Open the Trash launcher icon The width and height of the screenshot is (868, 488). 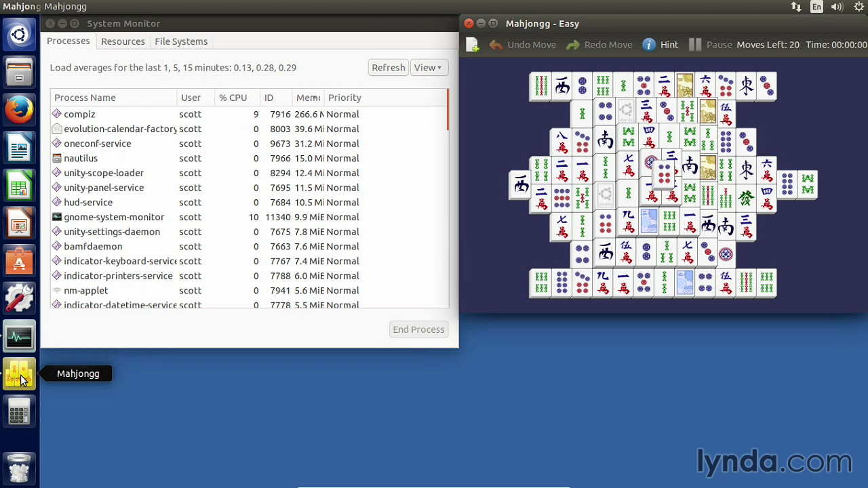click(19, 468)
